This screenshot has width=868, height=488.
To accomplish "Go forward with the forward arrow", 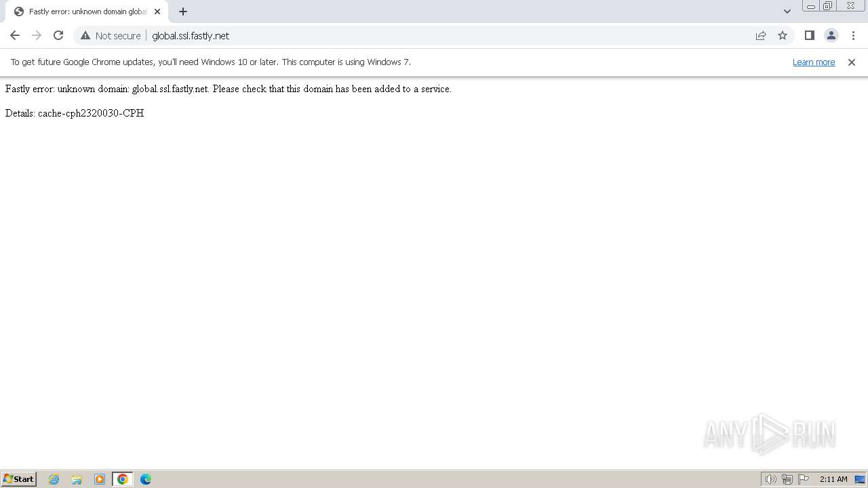I will point(37,35).
